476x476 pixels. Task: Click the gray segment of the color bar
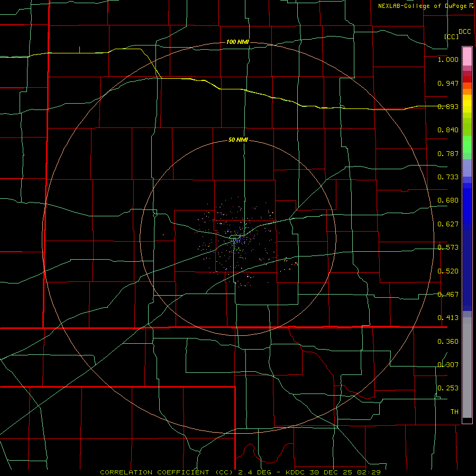tap(467, 368)
